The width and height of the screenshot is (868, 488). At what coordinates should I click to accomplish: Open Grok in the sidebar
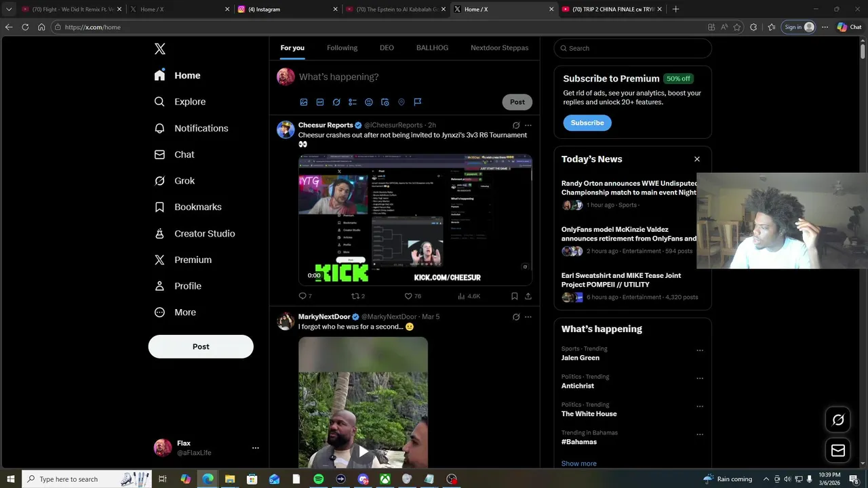(174, 181)
